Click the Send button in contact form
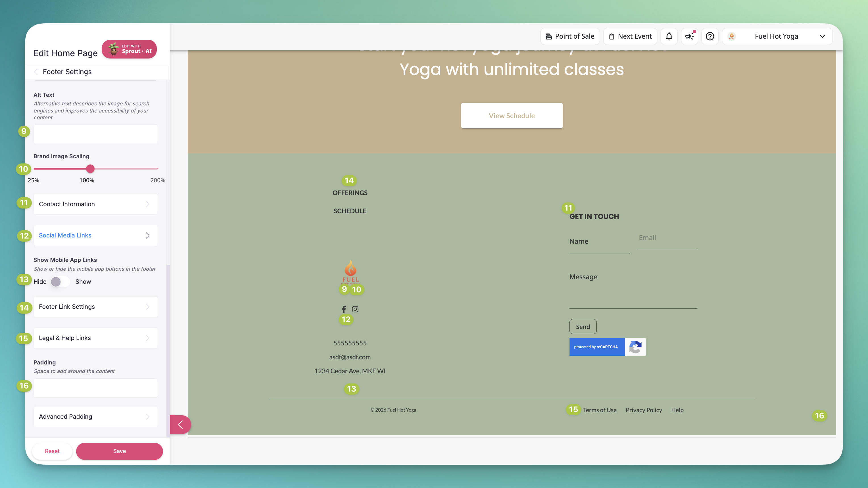Screen dimensions: 868x488 (x=583, y=327)
